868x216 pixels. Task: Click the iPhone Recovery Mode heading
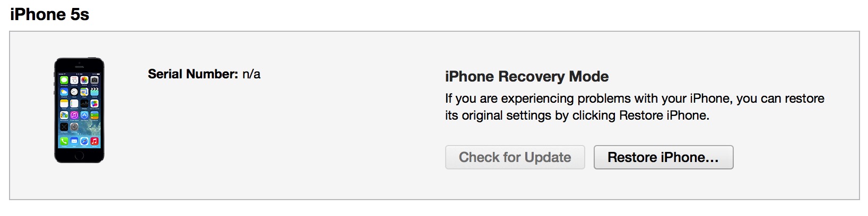[526, 77]
